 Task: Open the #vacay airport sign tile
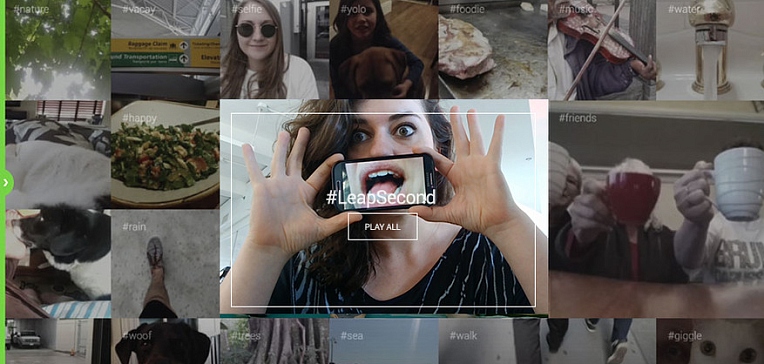click(165, 50)
